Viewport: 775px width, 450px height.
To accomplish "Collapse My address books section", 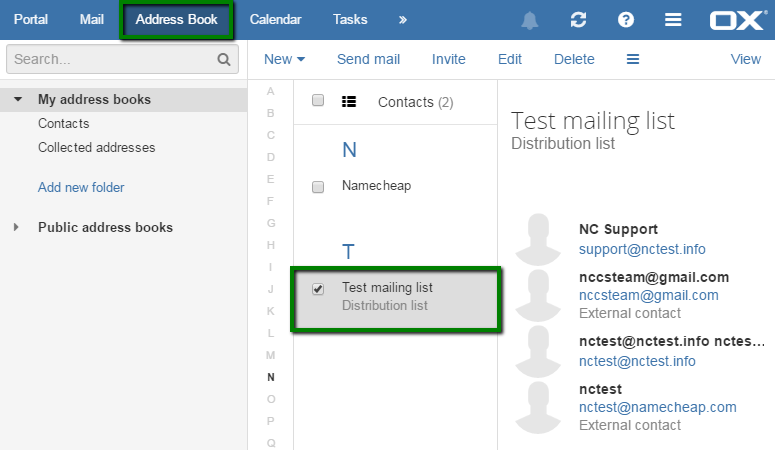I will [x=18, y=99].
